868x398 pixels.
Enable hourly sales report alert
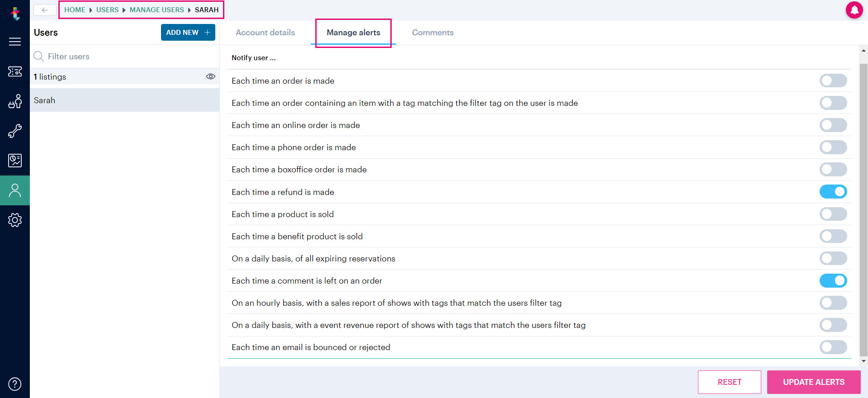(x=833, y=303)
